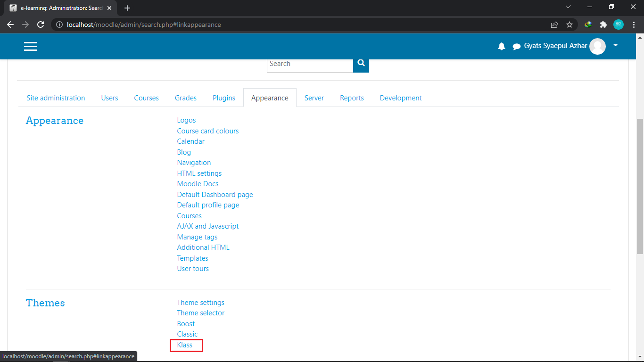The image size is (644, 362).
Task: Open User tours
Action: (193, 269)
